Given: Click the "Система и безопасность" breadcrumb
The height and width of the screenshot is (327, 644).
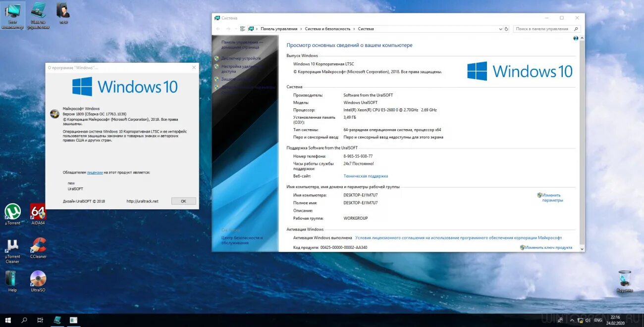Looking at the screenshot, I should [x=327, y=29].
